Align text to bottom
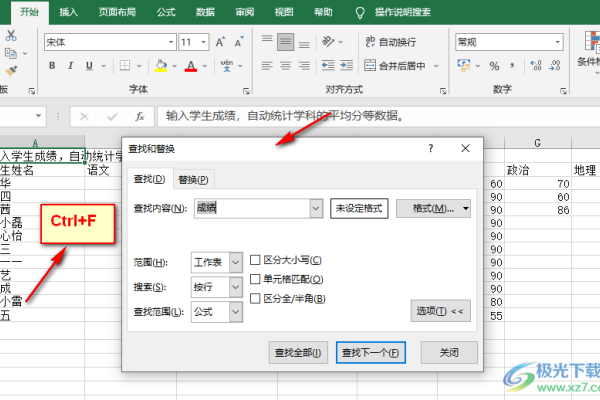 coord(304,42)
